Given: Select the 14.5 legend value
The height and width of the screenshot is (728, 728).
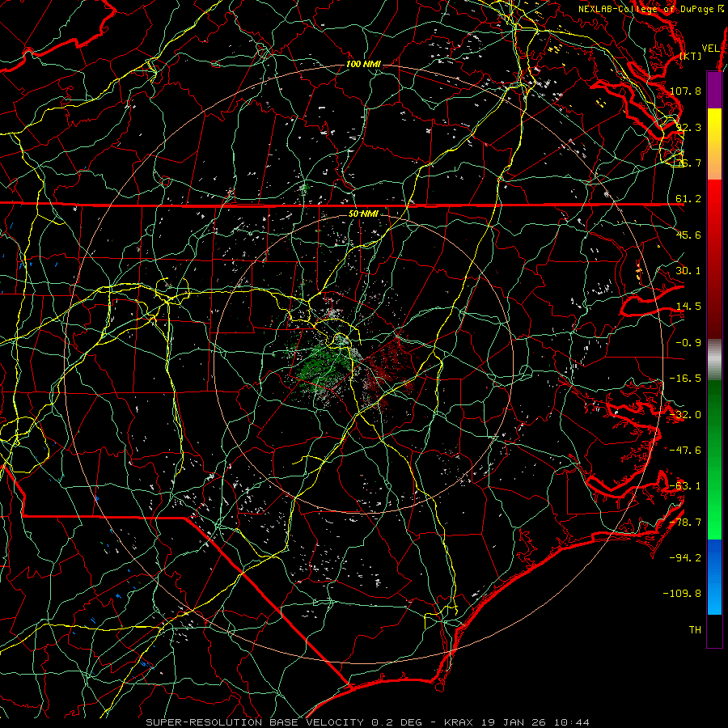Looking at the screenshot, I should click(688, 307).
